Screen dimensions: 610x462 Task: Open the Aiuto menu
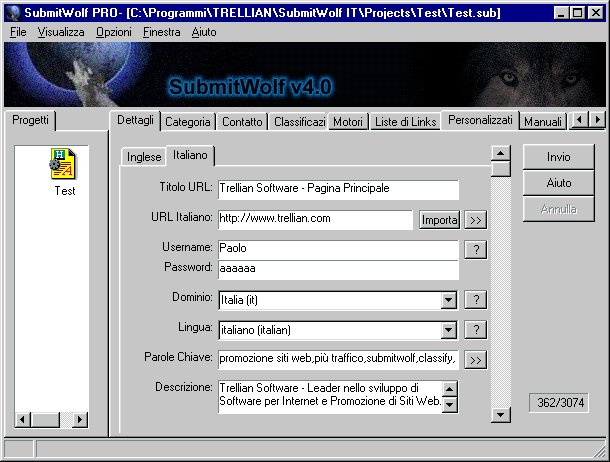pos(204,32)
